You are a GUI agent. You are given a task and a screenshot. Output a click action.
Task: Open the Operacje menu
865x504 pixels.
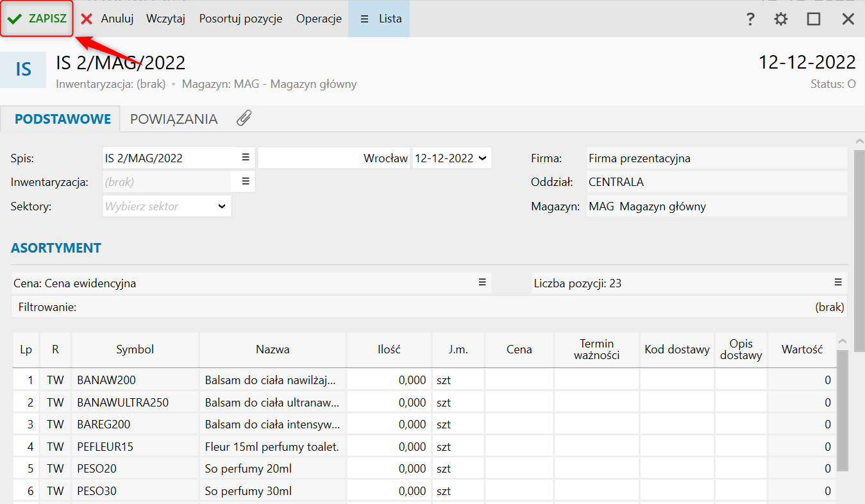click(319, 19)
